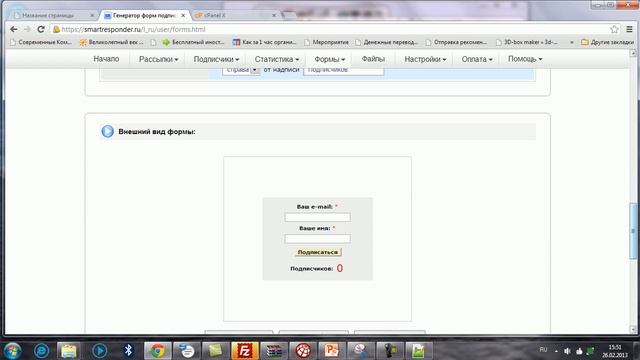
Task: Open the справа position combo box
Action: [241, 70]
